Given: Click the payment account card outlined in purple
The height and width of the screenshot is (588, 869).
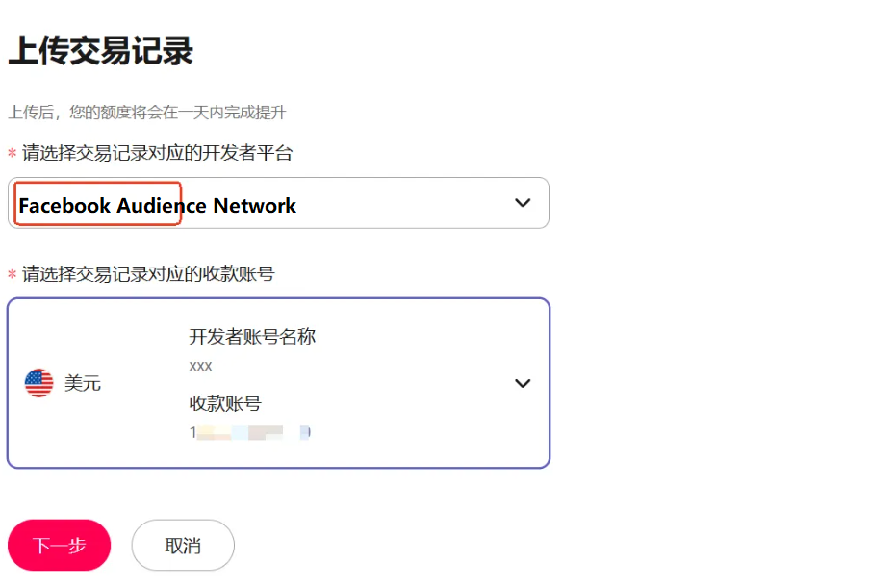Looking at the screenshot, I should 278,383.
